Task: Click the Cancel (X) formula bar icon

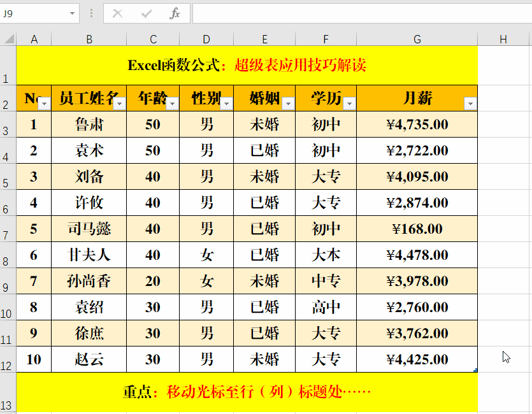Action: tap(117, 13)
